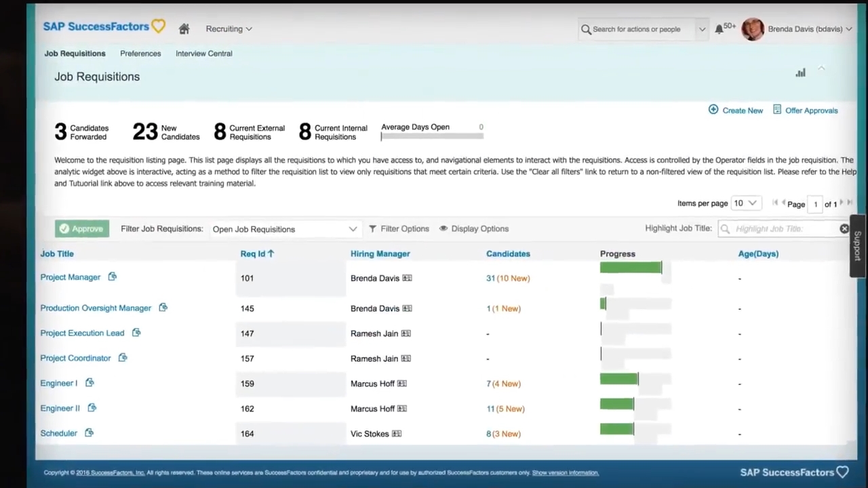This screenshot has width=868, height=488.
Task: Open the Filter Job Requisitions dropdown
Action: [x=284, y=229]
